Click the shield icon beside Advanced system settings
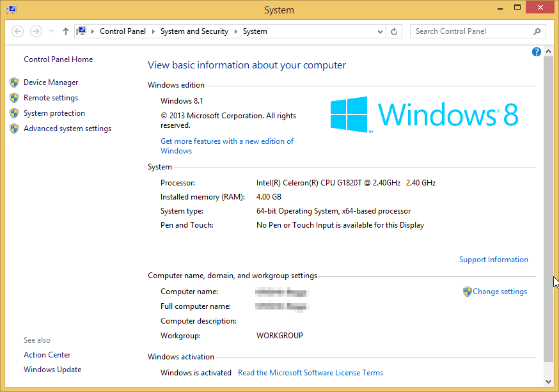Viewport: 559px width, 392px height. click(14, 129)
